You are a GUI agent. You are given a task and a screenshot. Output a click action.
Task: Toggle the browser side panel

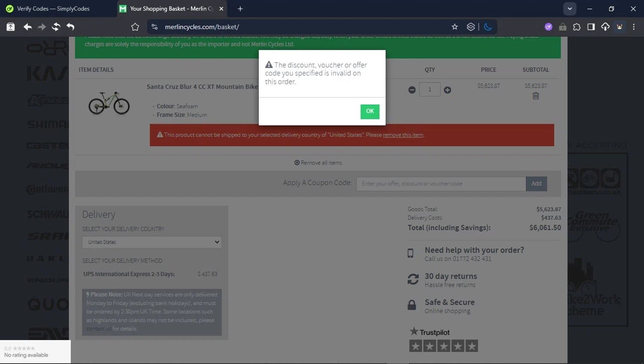[x=591, y=27]
